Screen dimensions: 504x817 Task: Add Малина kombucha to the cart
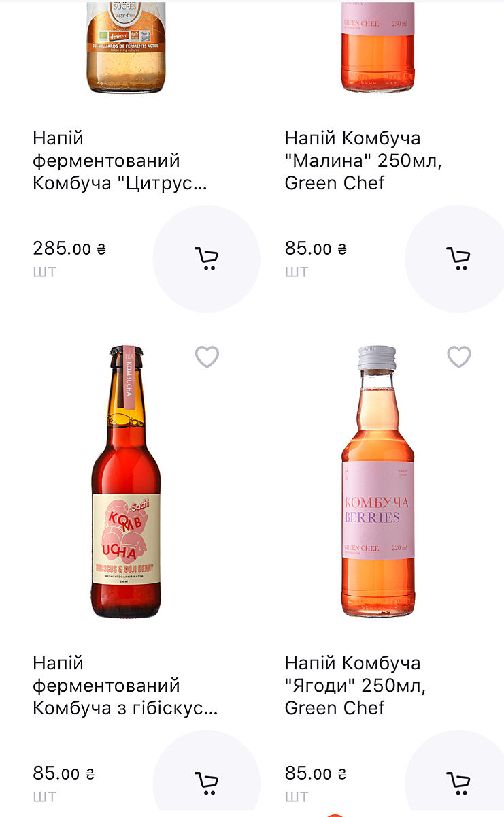[458, 259]
